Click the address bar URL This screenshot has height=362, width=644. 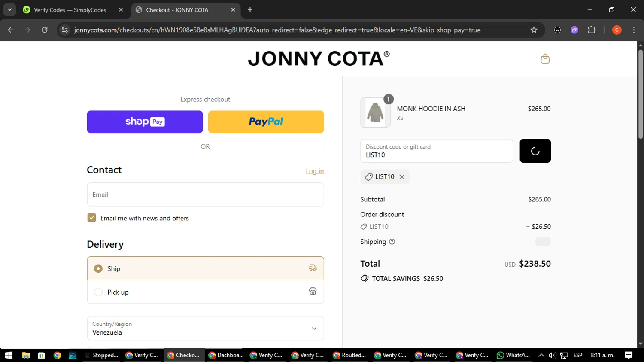[277, 30]
